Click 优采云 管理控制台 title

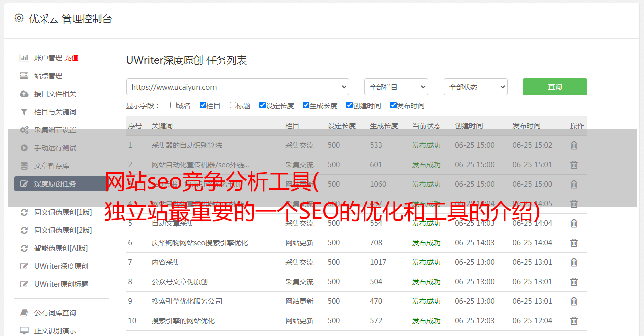click(x=71, y=19)
